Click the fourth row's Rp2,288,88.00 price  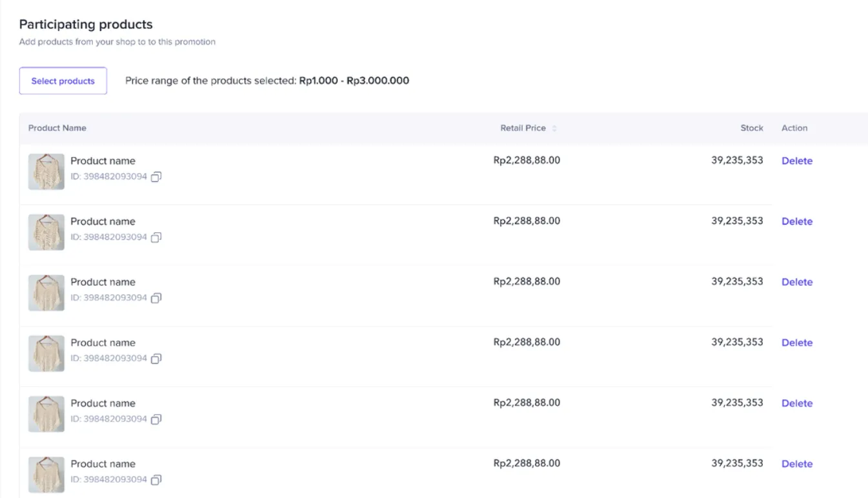coord(527,342)
